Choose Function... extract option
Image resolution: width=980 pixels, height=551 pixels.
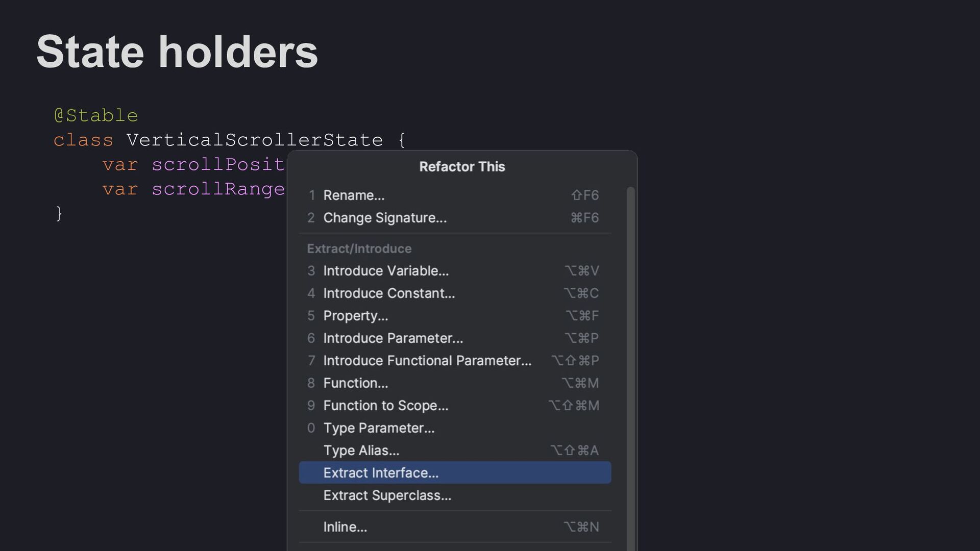pyautogui.click(x=356, y=383)
